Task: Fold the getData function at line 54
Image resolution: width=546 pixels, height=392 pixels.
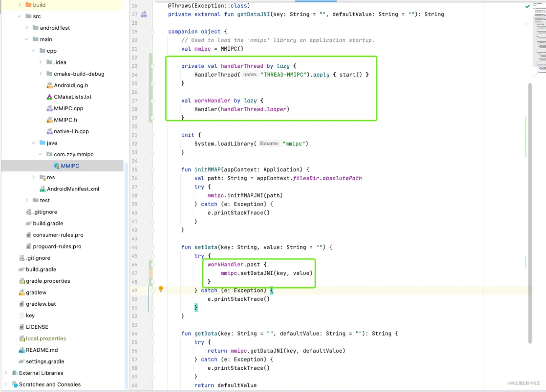Action: point(152,334)
